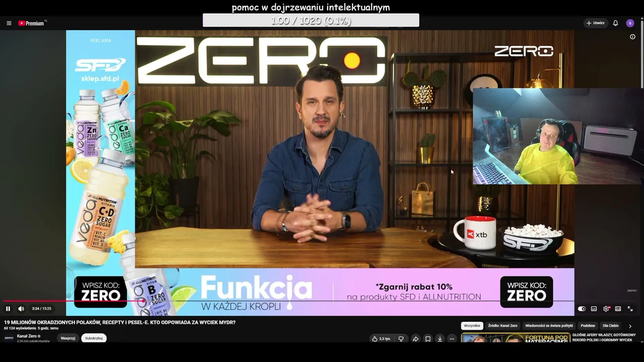This screenshot has height=362, width=644.
Task: Toggle the autoplay switch
Action: [582, 309]
